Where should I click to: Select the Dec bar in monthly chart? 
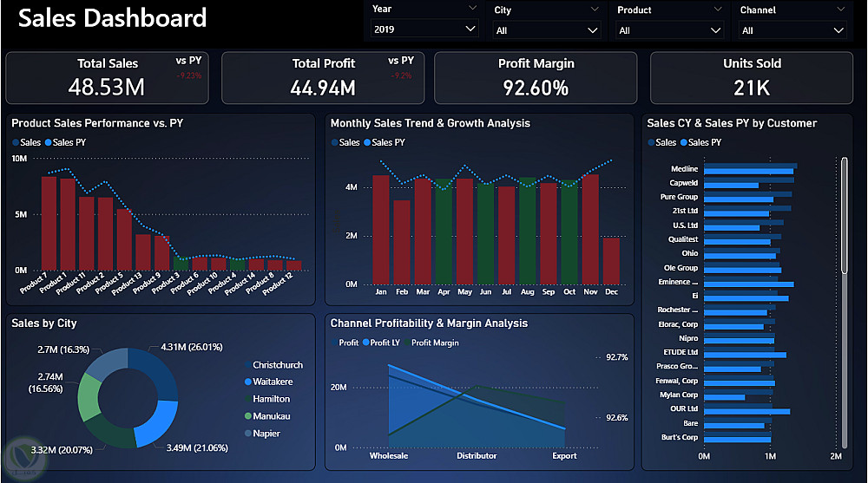611,261
